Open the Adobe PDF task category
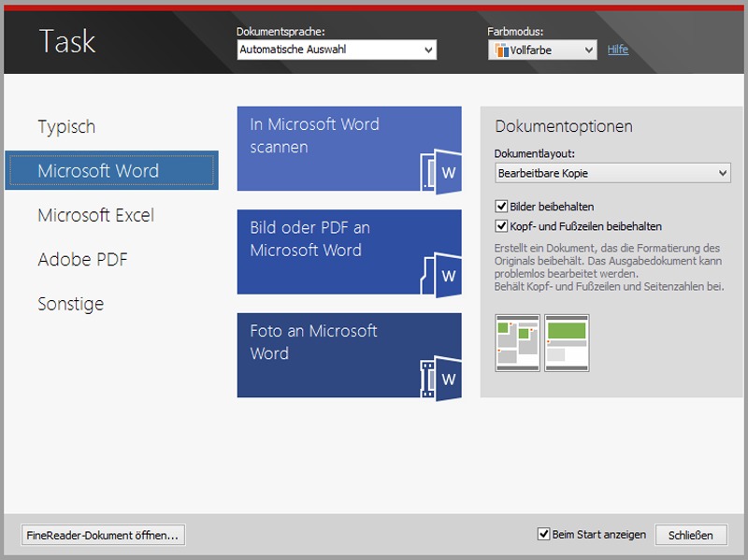This screenshot has height=560, width=748. pos(82,260)
